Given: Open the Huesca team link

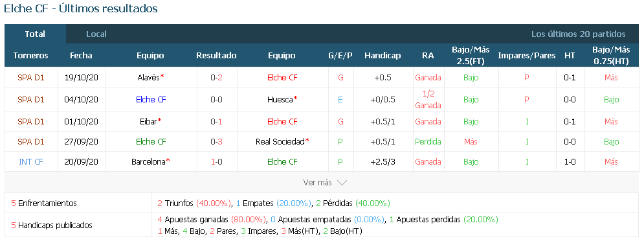Looking at the screenshot, I should pos(282,100).
